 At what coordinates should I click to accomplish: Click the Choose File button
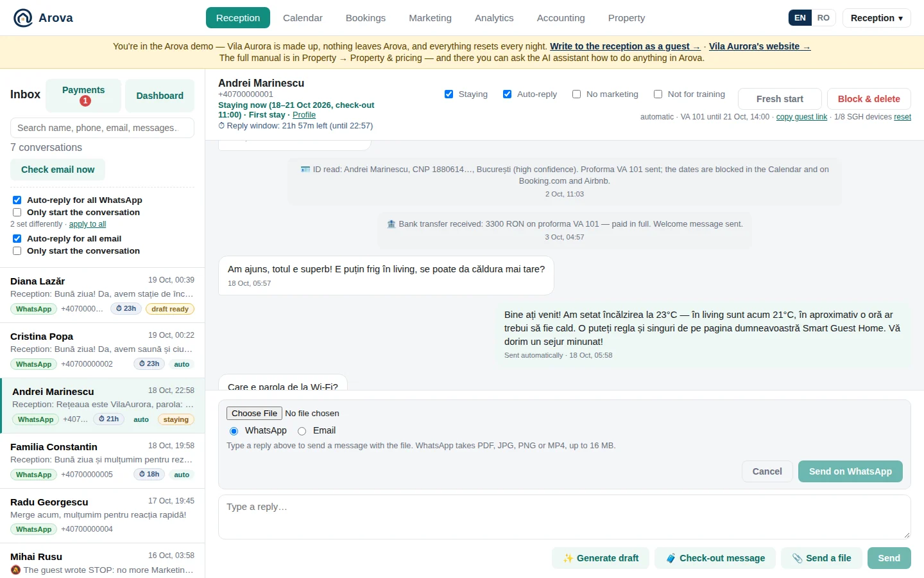[254, 414]
